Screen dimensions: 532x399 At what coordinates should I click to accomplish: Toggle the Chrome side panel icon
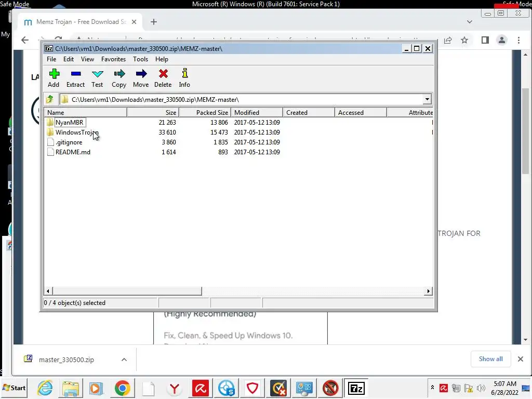[x=485, y=41]
